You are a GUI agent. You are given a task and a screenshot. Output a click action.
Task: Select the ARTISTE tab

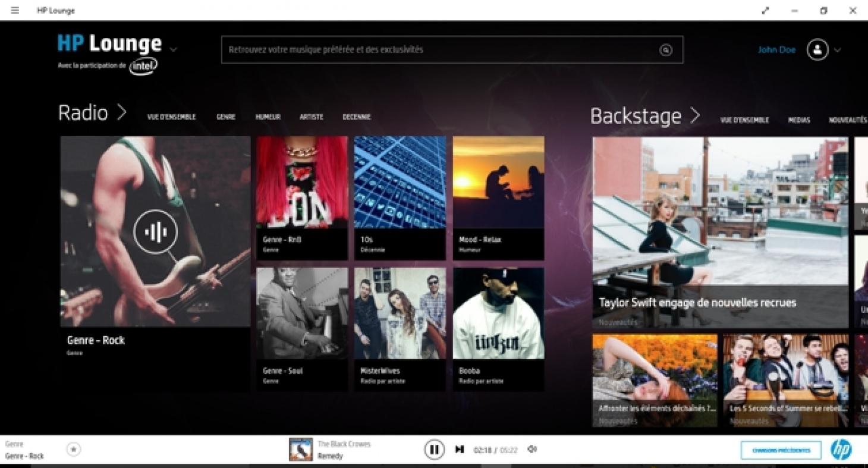click(312, 117)
